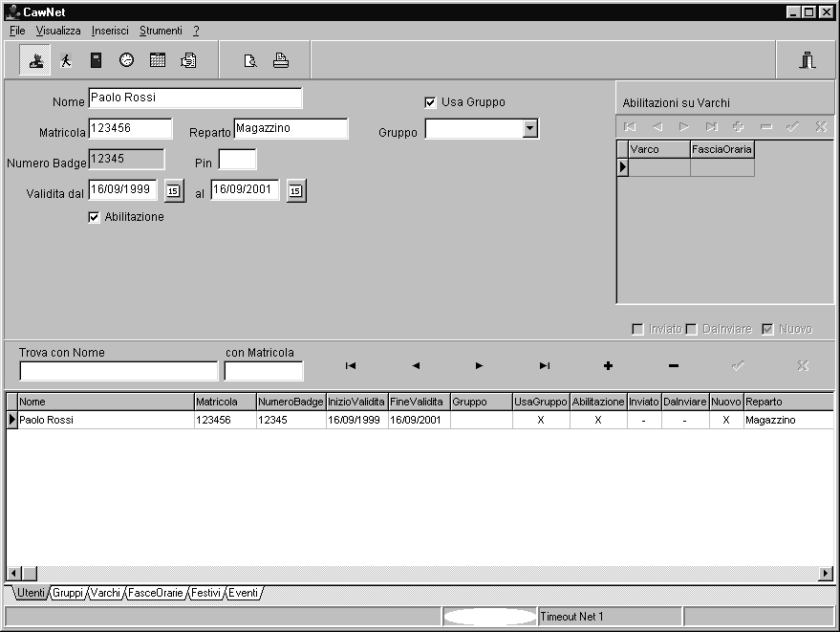
Task: Toggle the DaInviare checkbox
Action: coord(692,329)
